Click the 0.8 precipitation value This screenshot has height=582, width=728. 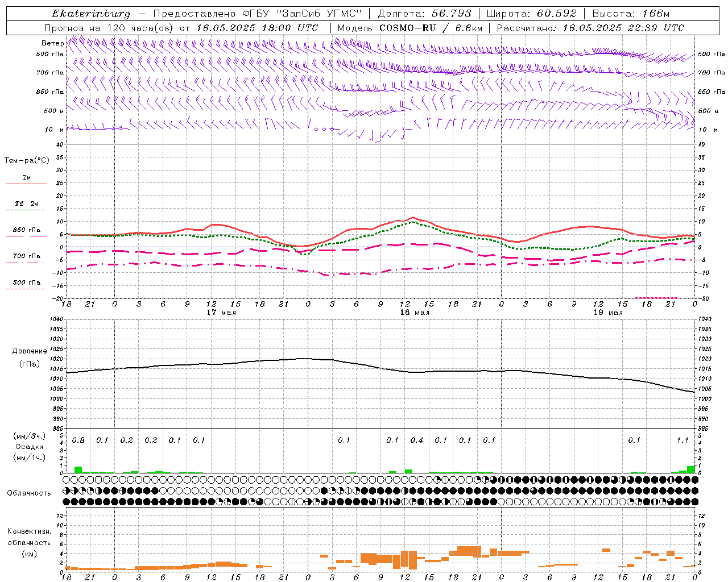pos(78,440)
